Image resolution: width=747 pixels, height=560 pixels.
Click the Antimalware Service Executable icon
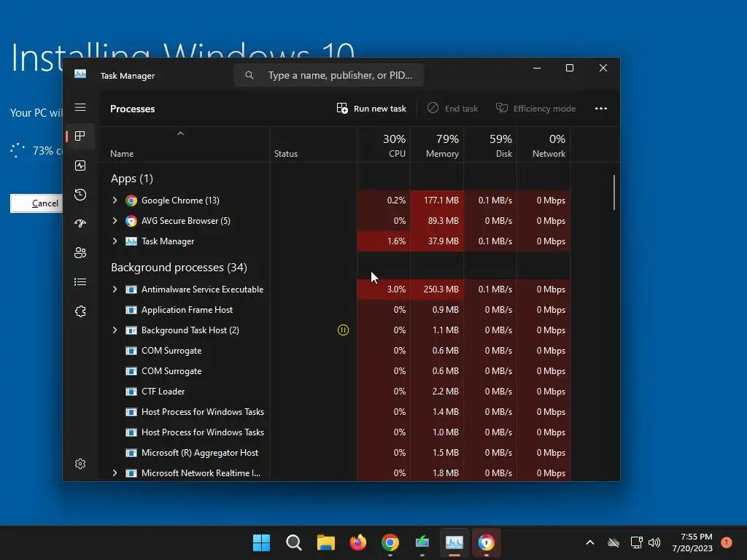131,289
